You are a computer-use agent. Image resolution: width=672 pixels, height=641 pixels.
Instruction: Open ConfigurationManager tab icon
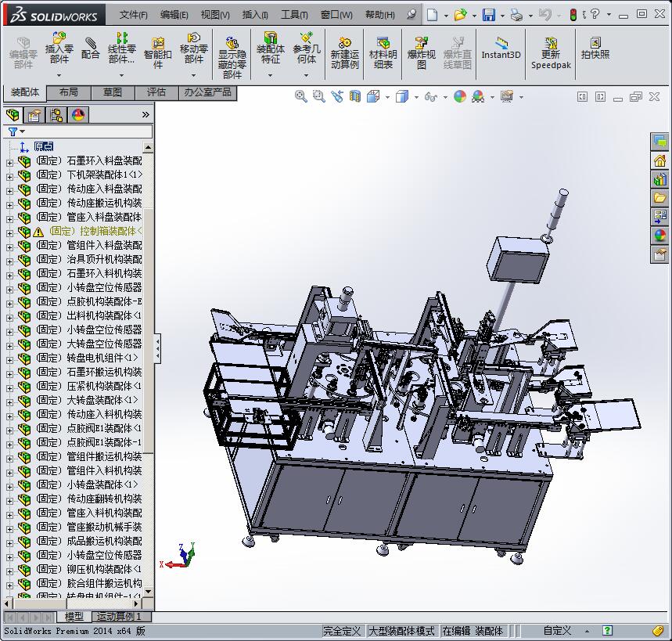(56, 115)
